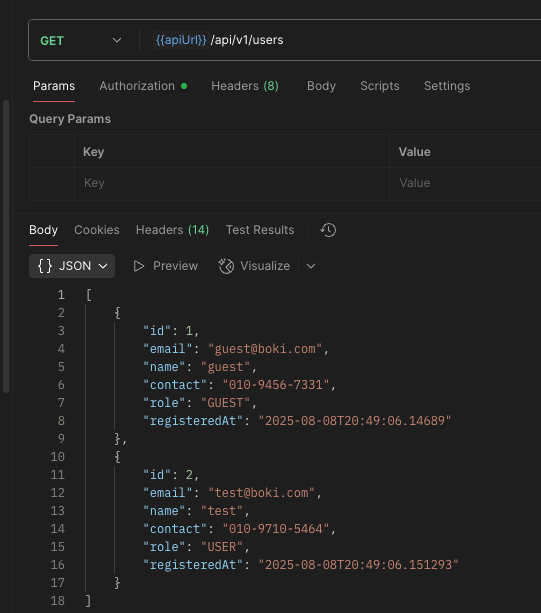Click the curly braces JSON icon

pyautogui.click(x=45, y=266)
